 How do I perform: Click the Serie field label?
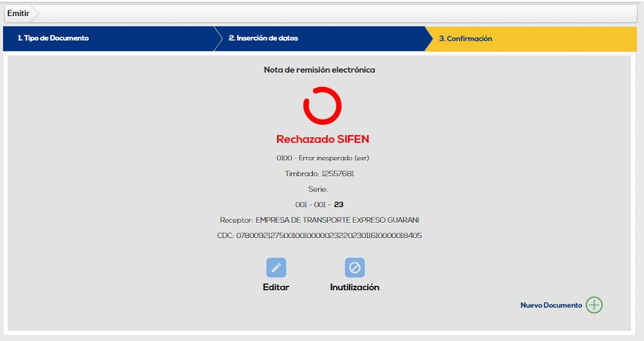(x=318, y=189)
